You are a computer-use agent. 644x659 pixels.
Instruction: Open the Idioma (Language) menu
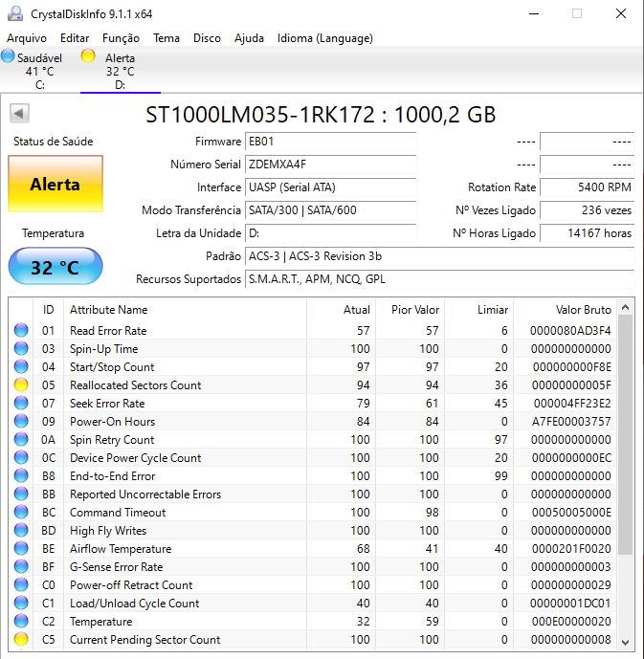click(x=325, y=38)
